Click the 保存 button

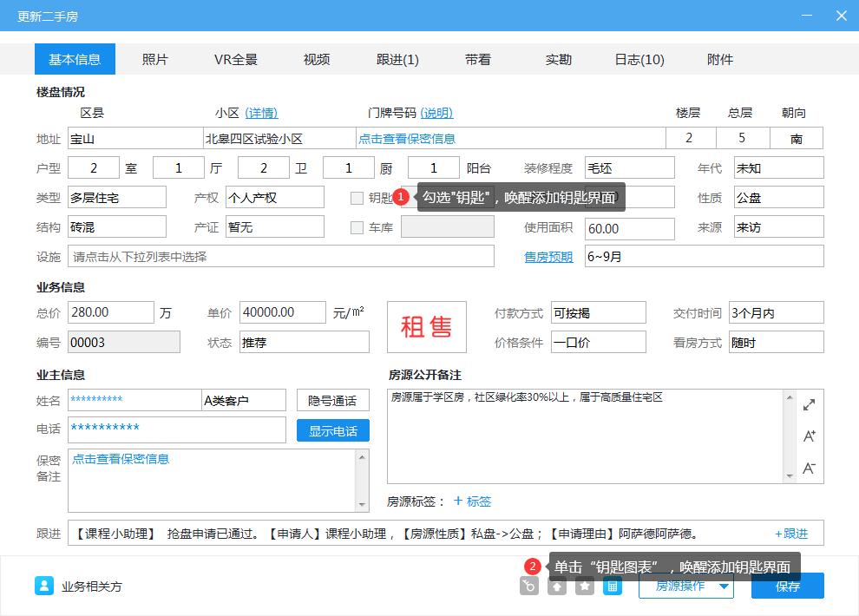click(787, 586)
